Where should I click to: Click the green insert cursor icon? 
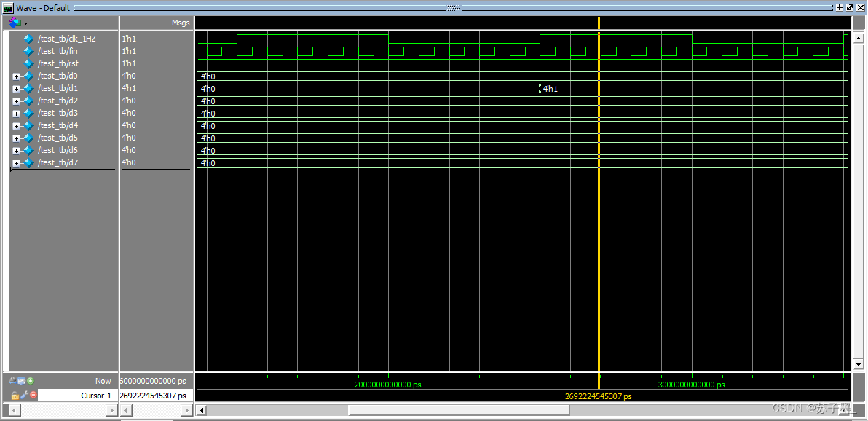[31, 380]
